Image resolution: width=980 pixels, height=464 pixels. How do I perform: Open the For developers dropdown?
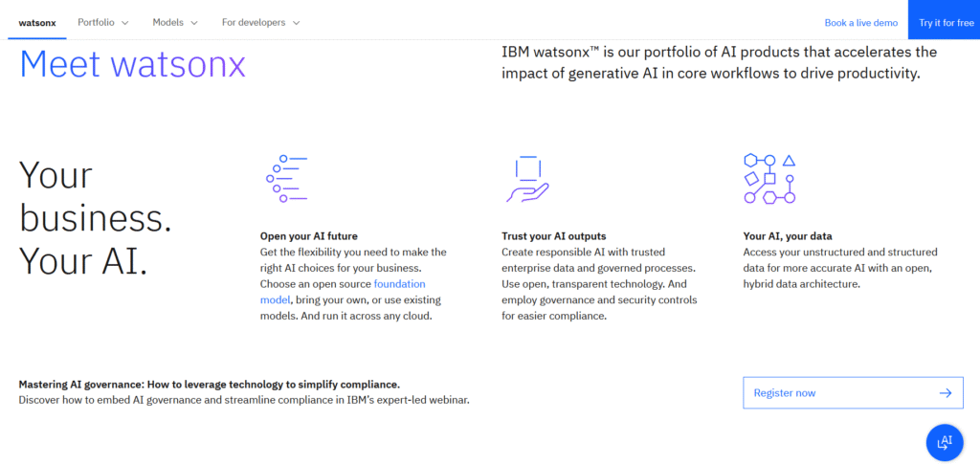click(260, 22)
